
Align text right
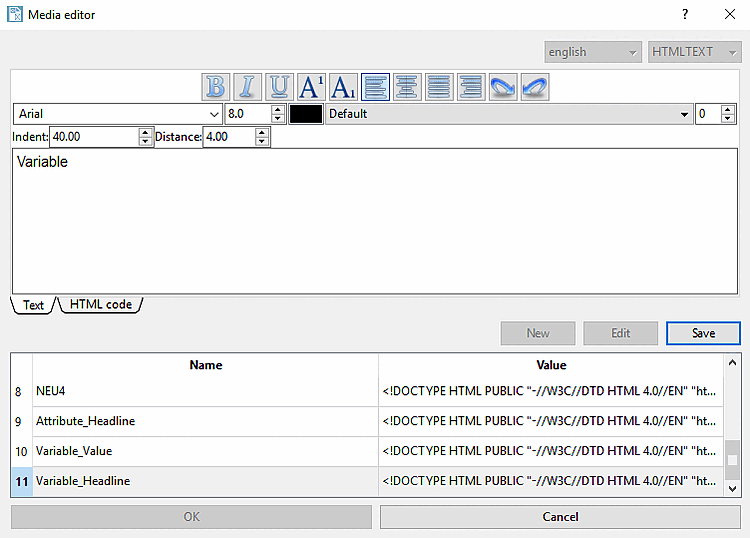click(x=471, y=87)
